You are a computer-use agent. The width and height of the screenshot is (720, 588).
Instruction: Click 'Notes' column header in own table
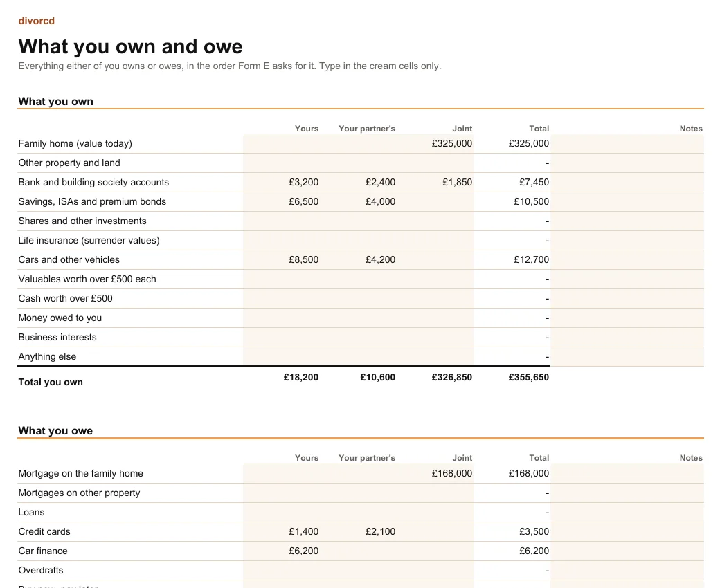(x=691, y=129)
